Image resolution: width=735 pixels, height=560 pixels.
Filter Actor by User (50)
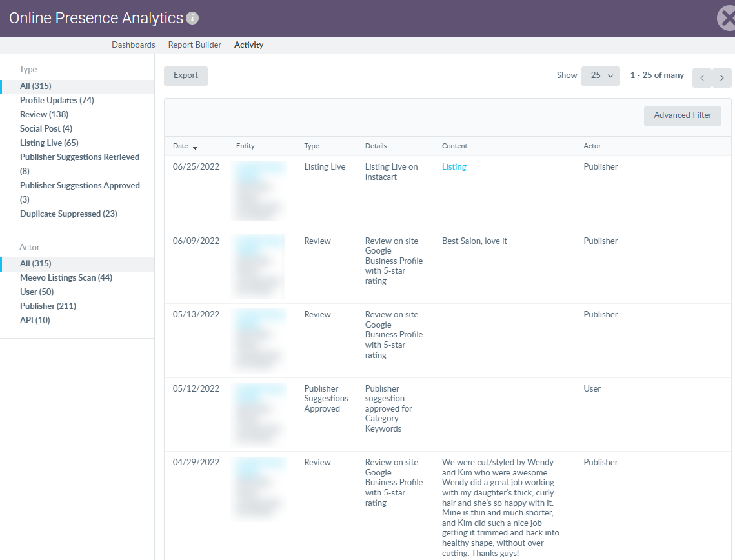(37, 292)
